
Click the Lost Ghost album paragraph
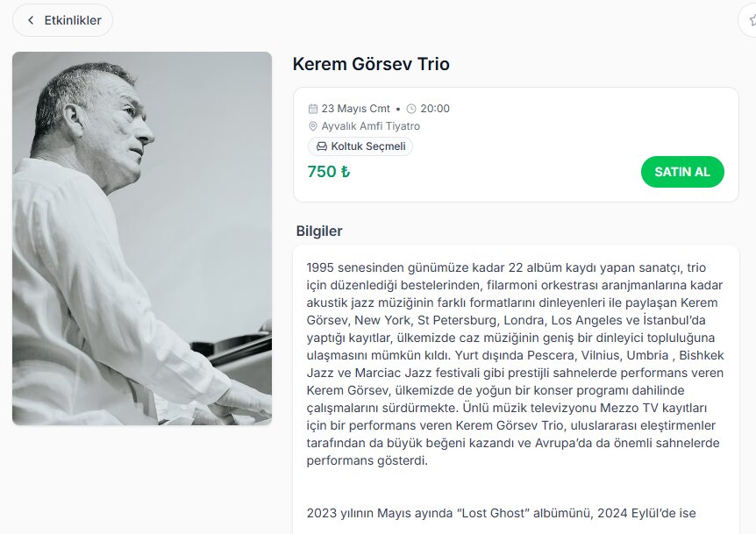coord(501,513)
